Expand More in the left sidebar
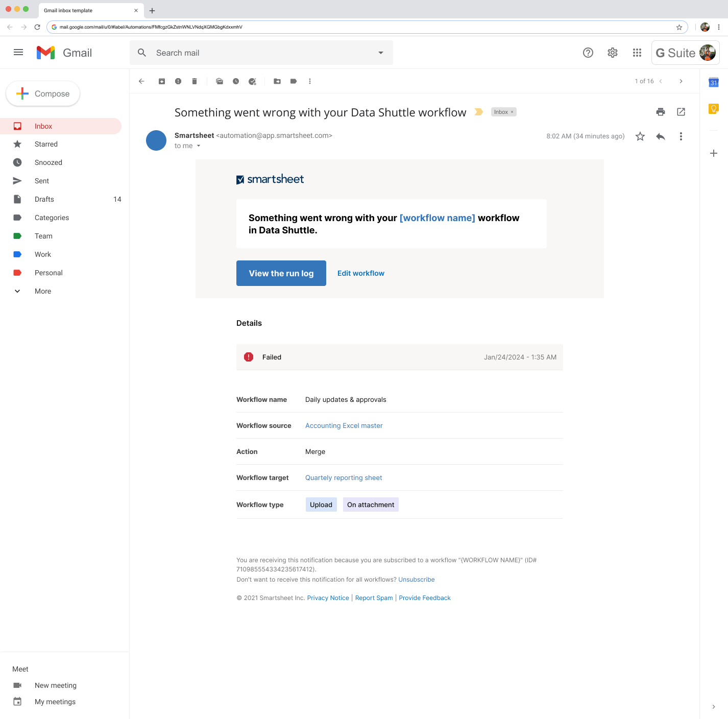The image size is (728, 719). click(43, 291)
